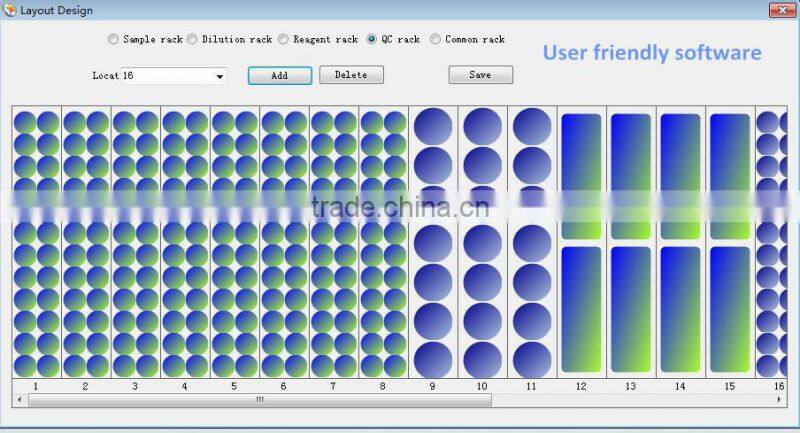Click the top circle in rack column 9

(433, 126)
